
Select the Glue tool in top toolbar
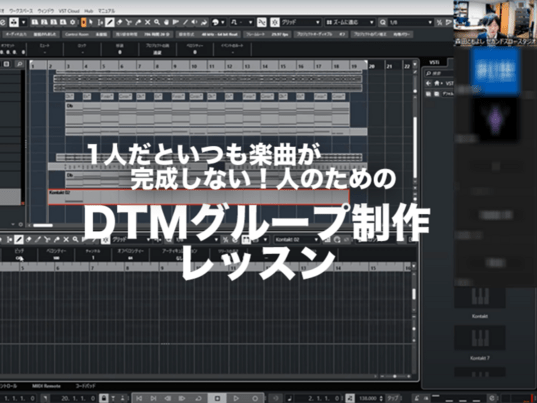point(138,22)
